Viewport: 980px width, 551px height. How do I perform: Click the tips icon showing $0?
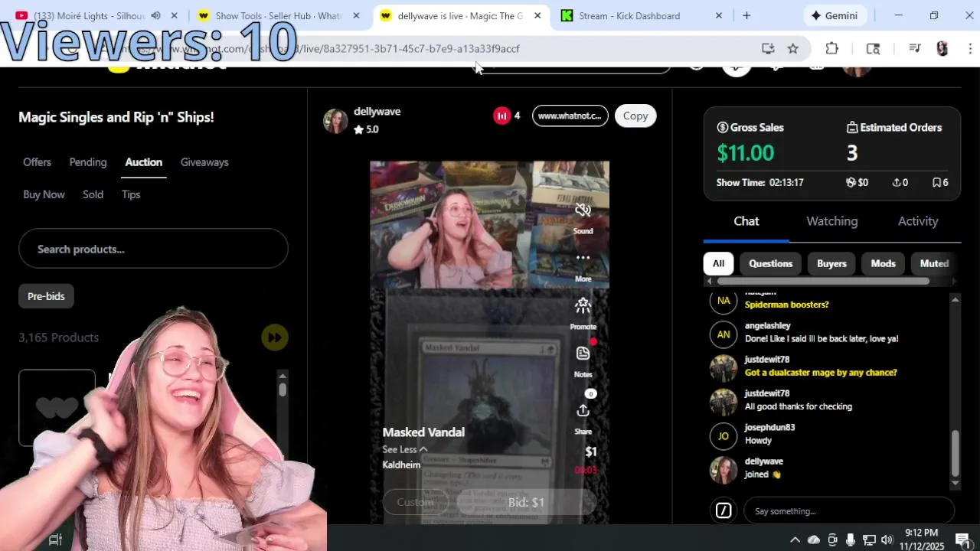(851, 182)
